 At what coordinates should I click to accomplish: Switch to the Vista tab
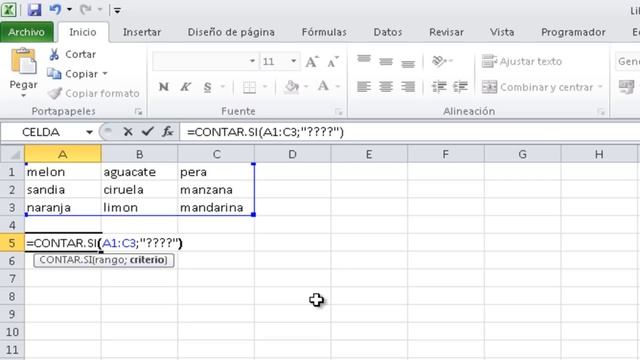click(502, 32)
